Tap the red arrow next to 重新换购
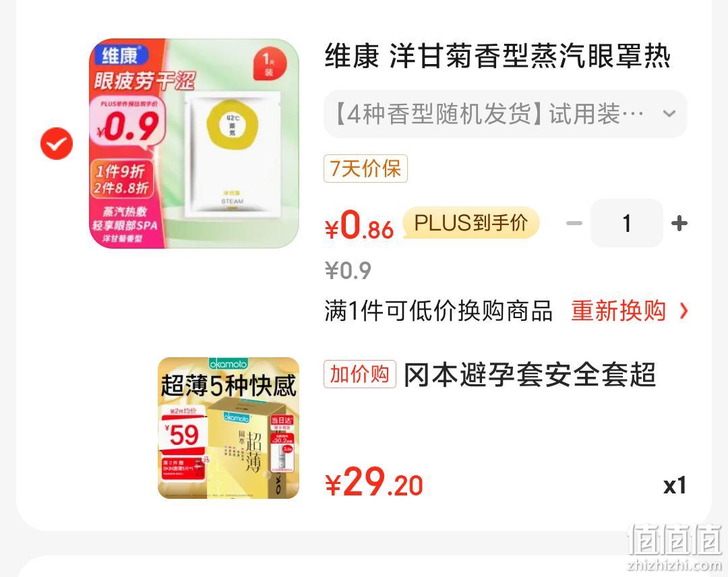Screen dimensions: 728x577 [683, 311]
